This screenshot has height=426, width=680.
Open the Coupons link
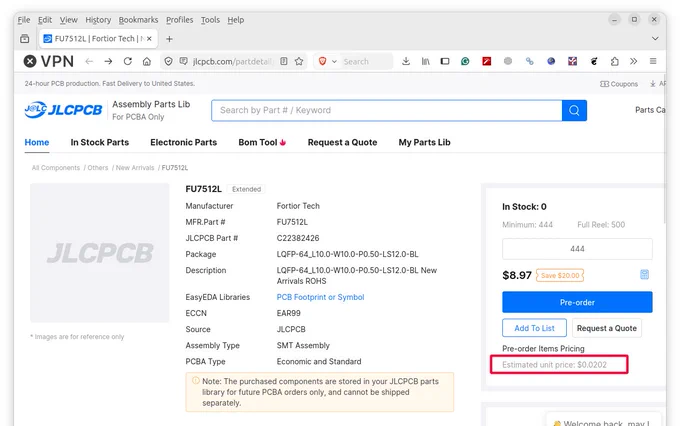pyautogui.click(x=619, y=84)
